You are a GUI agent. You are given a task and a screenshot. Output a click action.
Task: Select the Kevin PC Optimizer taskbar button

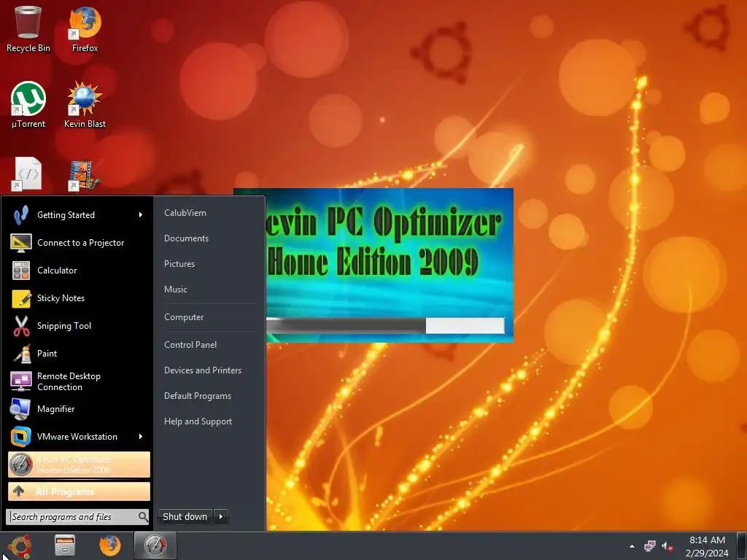(x=155, y=545)
